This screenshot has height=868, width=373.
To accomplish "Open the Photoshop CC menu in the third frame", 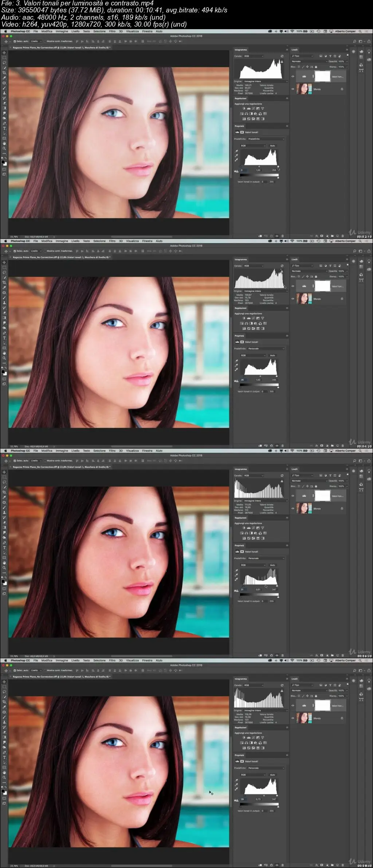I will tap(20, 451).
